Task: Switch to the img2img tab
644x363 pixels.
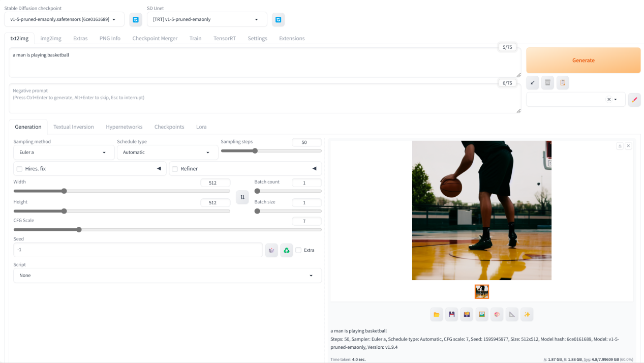Action: pos(51,38)
